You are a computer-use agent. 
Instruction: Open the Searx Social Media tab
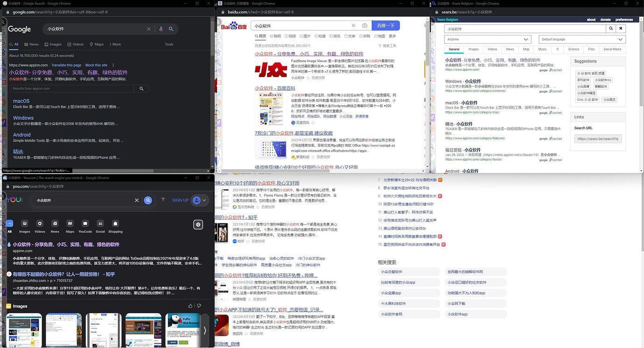click(612, 49)
